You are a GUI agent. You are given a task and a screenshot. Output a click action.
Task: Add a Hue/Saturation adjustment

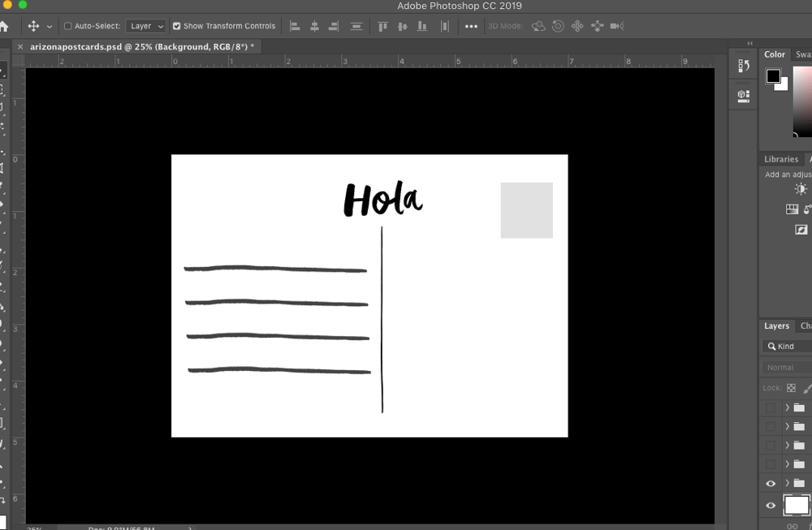tap(792, 209)
